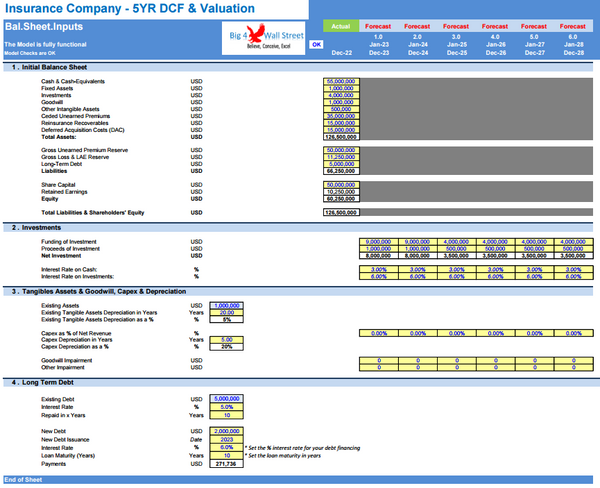Click Net Investment cell for Dec-26
Viewport: 600px width, 488px height.
tap(495, 255)
